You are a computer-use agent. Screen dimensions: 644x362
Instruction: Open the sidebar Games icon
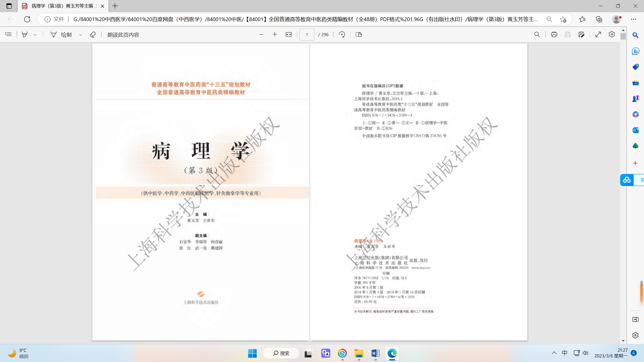click(635, 99)
